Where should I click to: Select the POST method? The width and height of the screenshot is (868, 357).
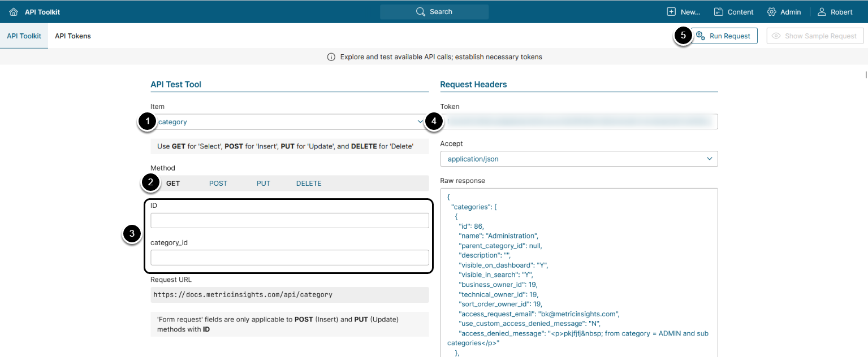pos(218,184)
